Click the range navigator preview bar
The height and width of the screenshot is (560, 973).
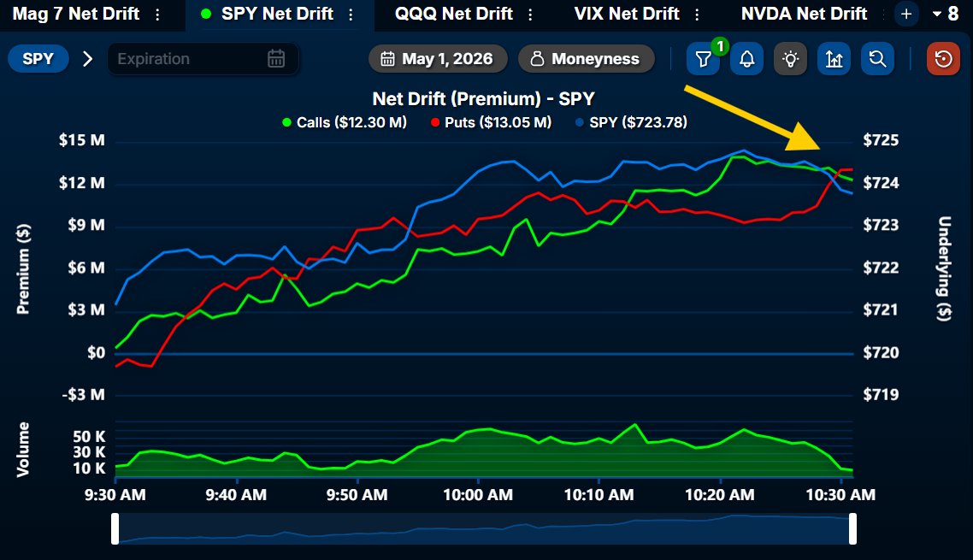[x=484, y=529]
